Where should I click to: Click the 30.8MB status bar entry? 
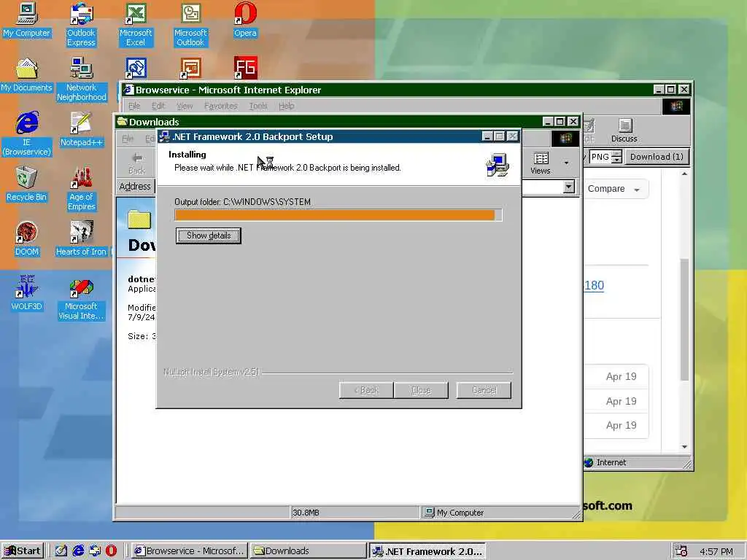[x=306, y=513]
